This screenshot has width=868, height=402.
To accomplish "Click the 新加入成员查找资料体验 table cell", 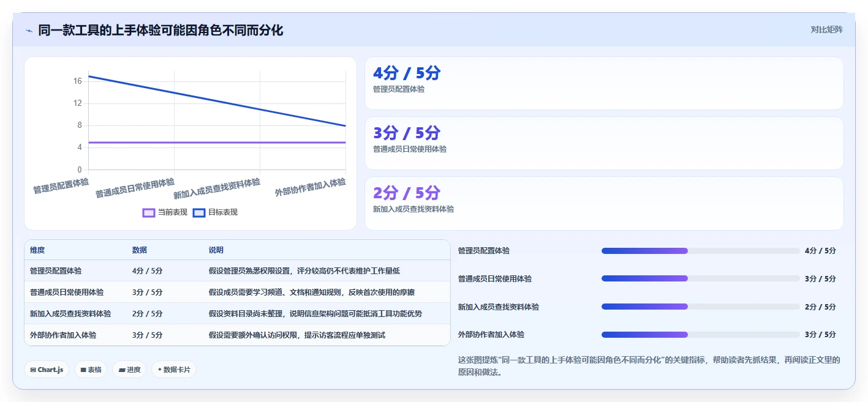I will tap(70, 313).
